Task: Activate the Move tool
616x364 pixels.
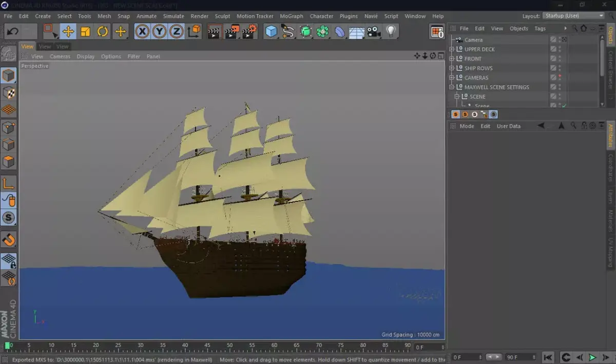Action: click(x=68, y=32)
